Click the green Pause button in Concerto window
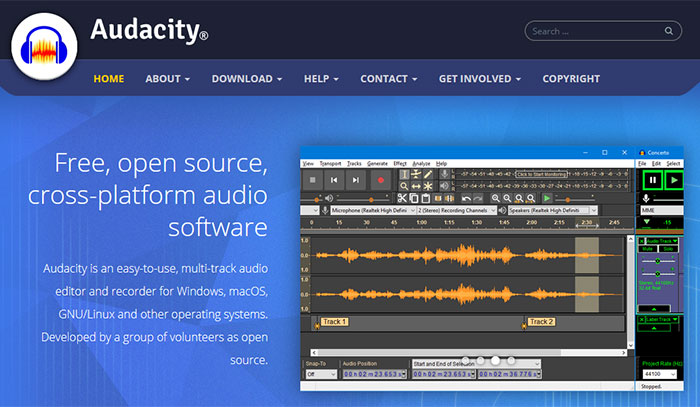Screen dimensions: 700x407 pos(652,180)
